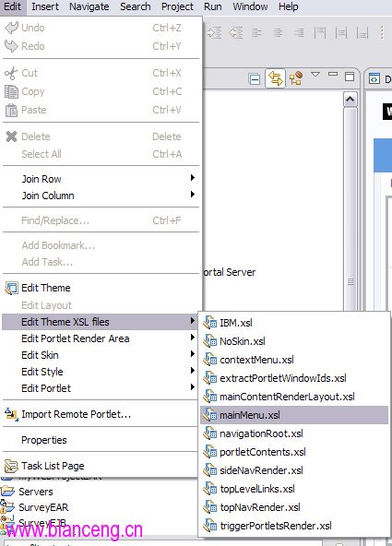The width and height of the screenshot is (392, 546).
Task: Open the Search menu
Action: (x=135, y=6)
